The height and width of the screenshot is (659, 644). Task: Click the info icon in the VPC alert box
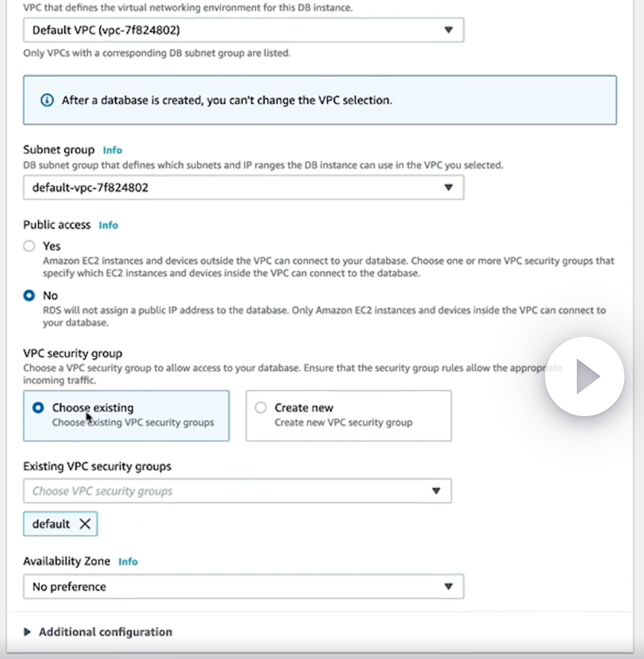point(47,100)
